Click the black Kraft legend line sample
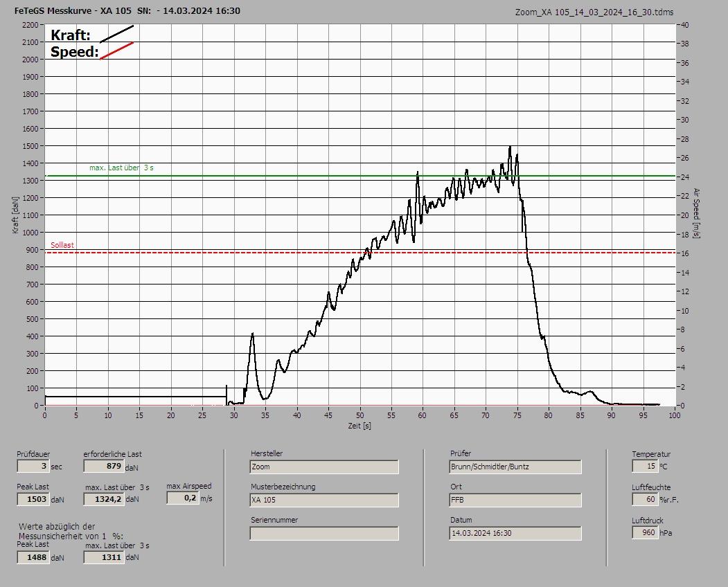 tap(116, 34)
